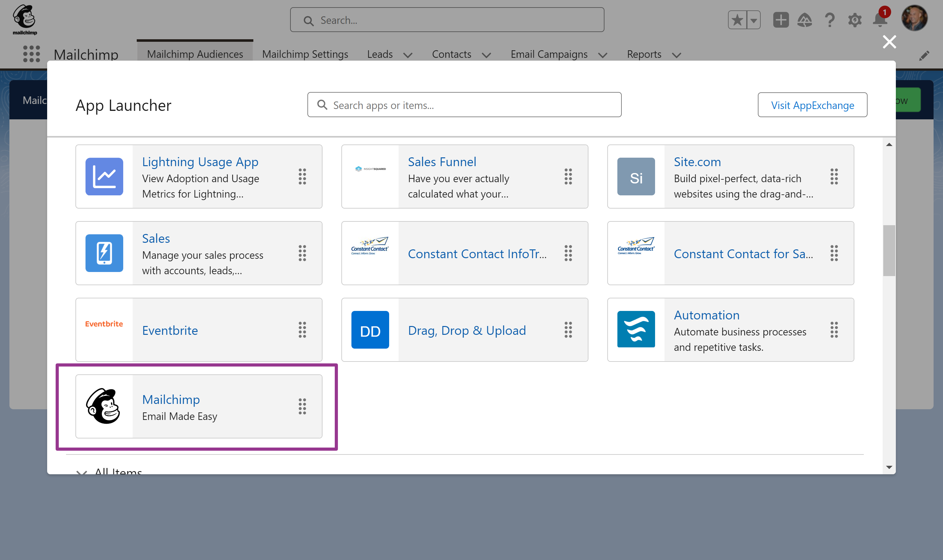
Task: Expand the Leads tab dropdown chevron
Action: 407,55
